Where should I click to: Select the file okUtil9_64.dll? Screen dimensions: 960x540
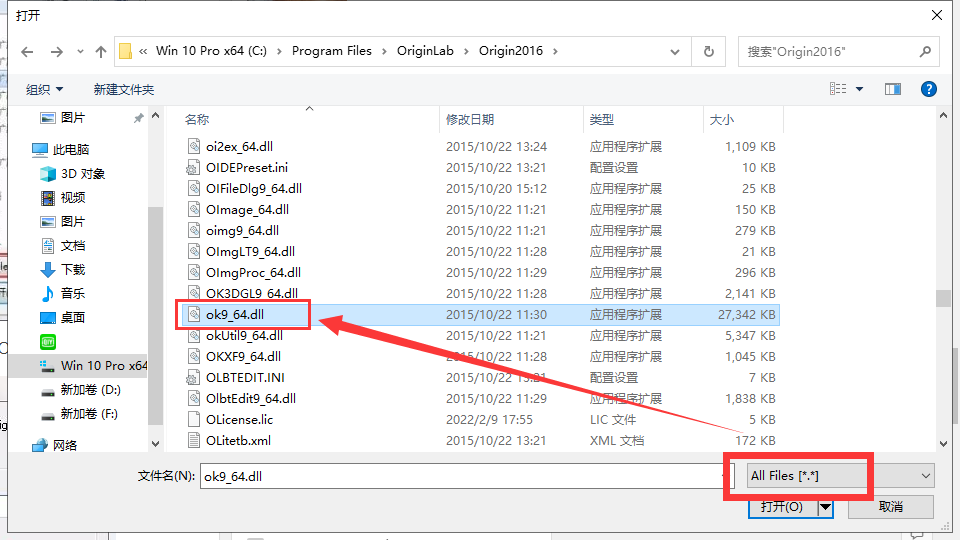click(x=244, y=336)
